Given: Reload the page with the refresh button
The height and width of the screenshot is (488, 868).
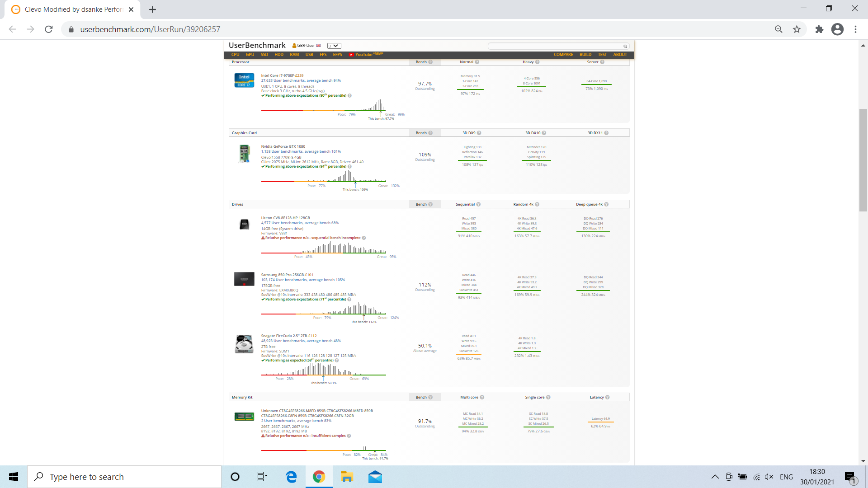Looking at the screenshot, I should (49, 29).
